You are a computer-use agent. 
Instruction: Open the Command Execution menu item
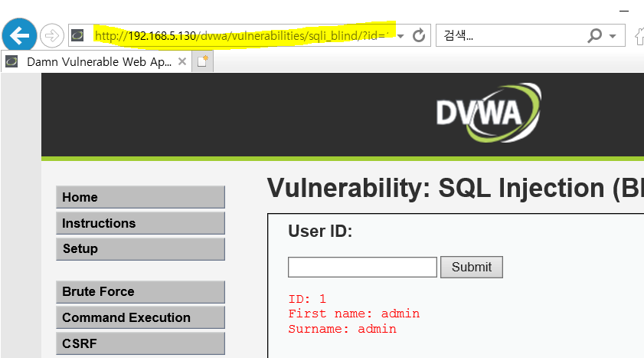(140, 317)
